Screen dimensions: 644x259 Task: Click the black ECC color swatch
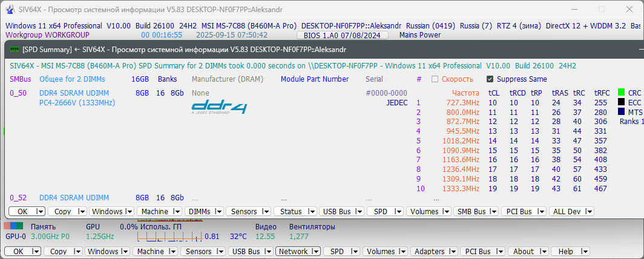point(621,102)
